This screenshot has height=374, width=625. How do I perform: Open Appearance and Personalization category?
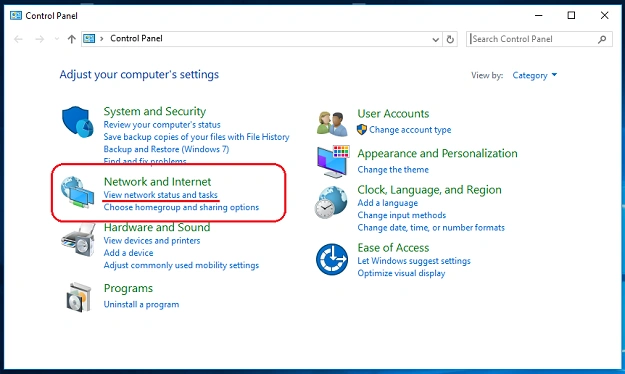[437, 154]
